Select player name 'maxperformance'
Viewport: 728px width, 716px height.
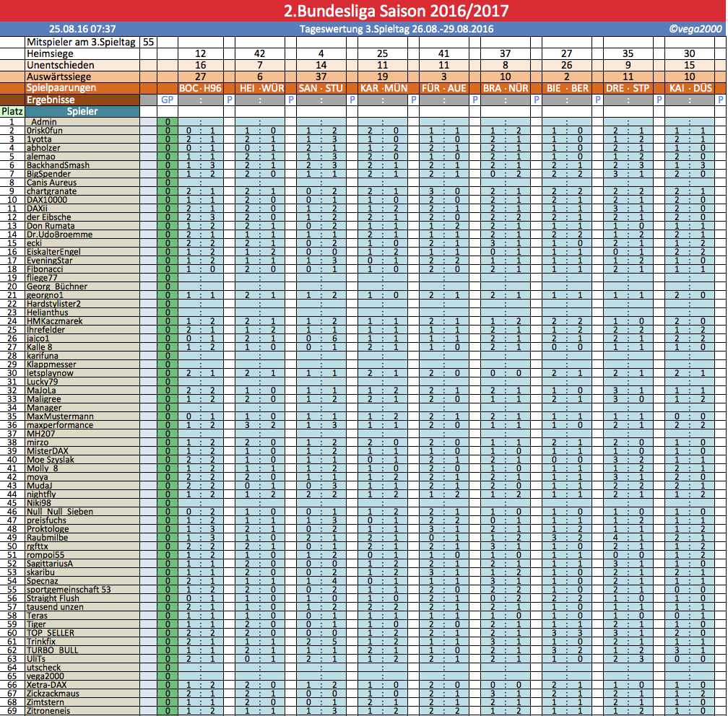pos(59,425)
